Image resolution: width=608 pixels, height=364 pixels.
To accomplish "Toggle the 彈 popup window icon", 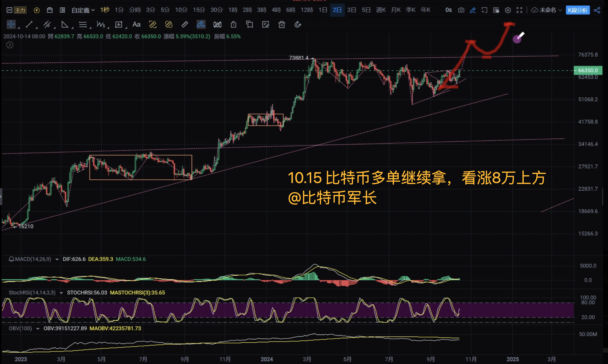I will 496,10.
